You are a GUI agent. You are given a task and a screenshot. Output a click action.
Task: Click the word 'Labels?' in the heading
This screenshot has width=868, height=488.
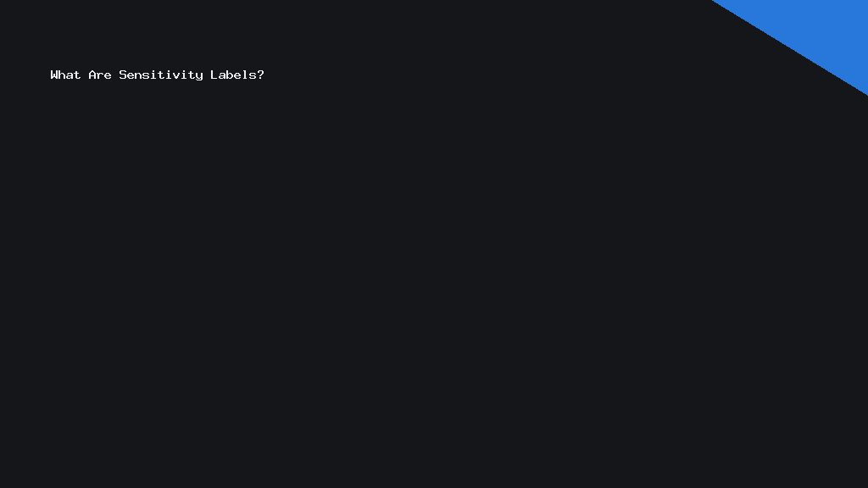[237, 75]
